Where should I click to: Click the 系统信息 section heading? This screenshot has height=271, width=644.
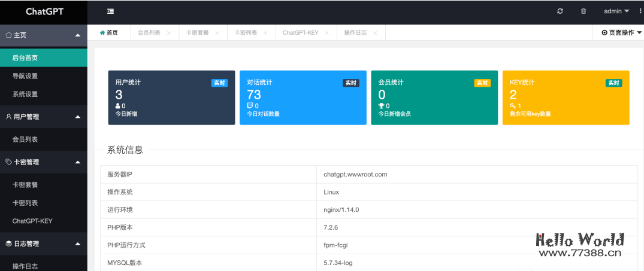coord(125,150)
